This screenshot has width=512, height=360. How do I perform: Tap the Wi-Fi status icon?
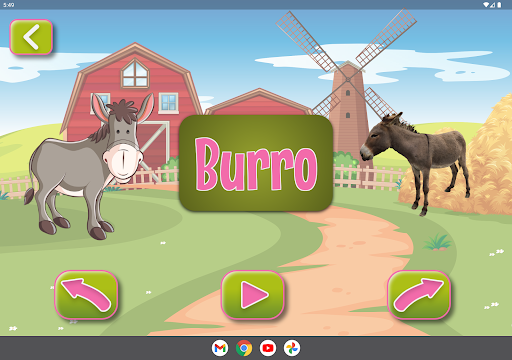pyautogui.click(x=486, y=5)
